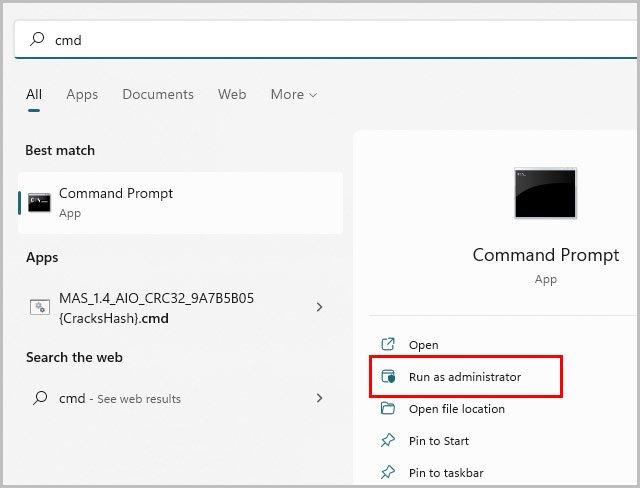Expand the More filter dropdown

[x=294, y=95]
